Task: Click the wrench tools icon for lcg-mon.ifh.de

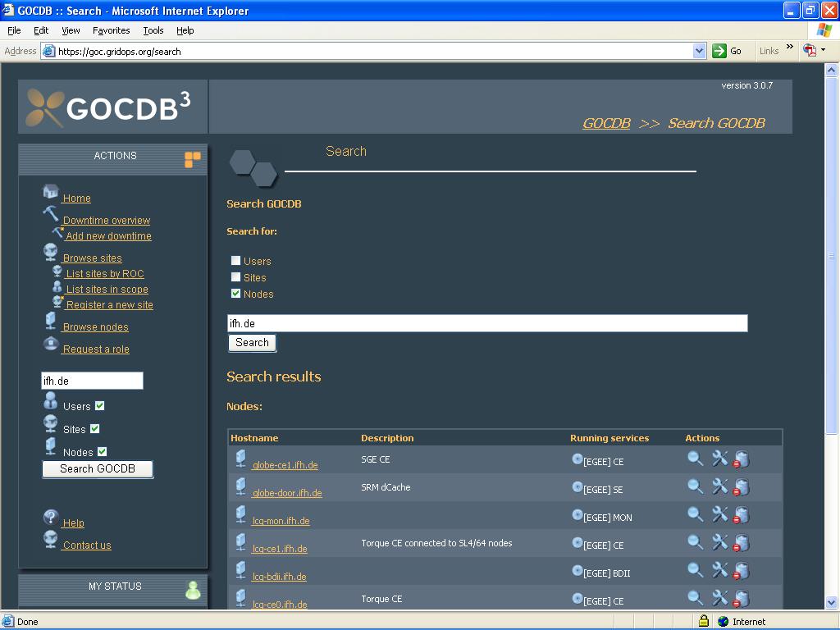Action: tap(720, 514)
